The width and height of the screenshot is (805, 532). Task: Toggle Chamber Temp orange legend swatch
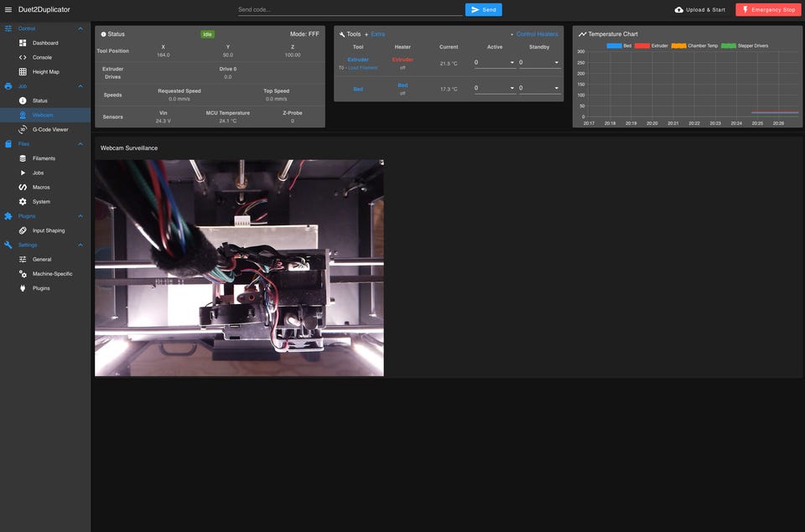point(678,45)
